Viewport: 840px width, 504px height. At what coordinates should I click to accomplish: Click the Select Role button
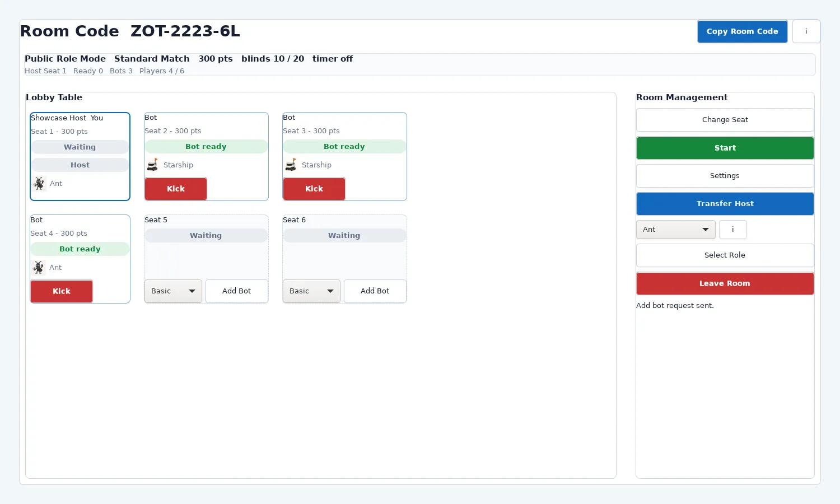coord(725,255)
